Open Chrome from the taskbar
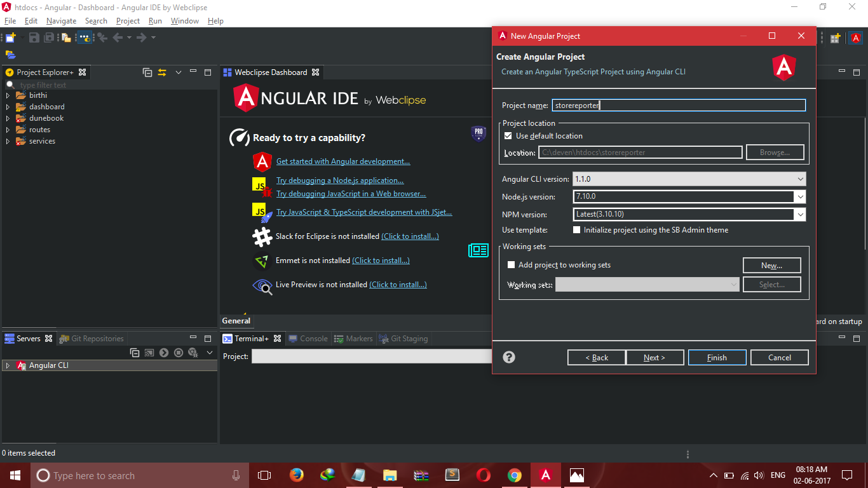This screenshot has width=868, height=488. coord(515,475)
